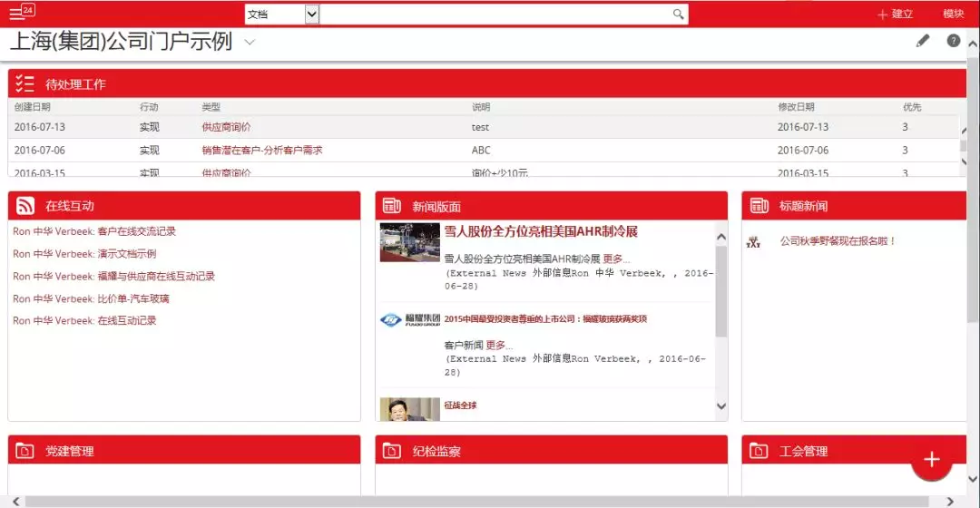Expand the portal title dropdown chevron

pos(250,43)
